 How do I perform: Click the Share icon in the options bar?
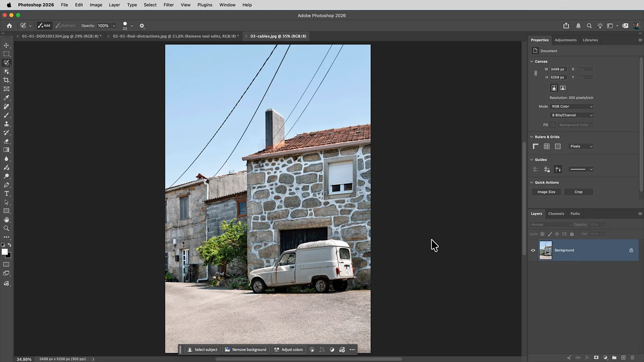(566, 26)
